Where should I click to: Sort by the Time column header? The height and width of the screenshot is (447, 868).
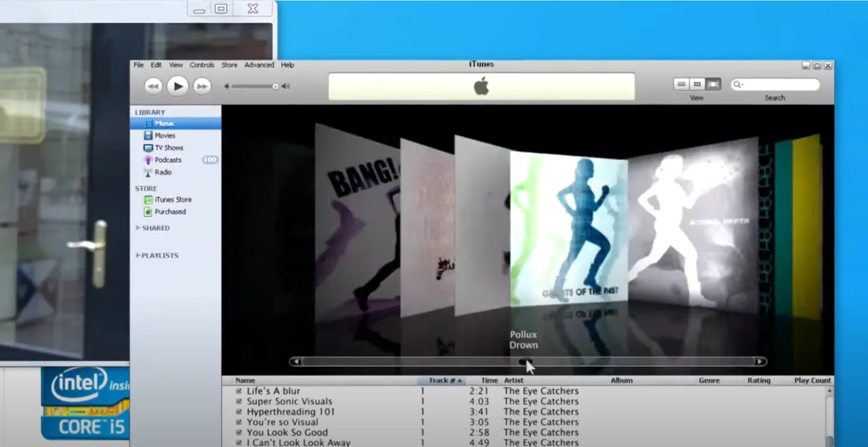coord(484,380)
